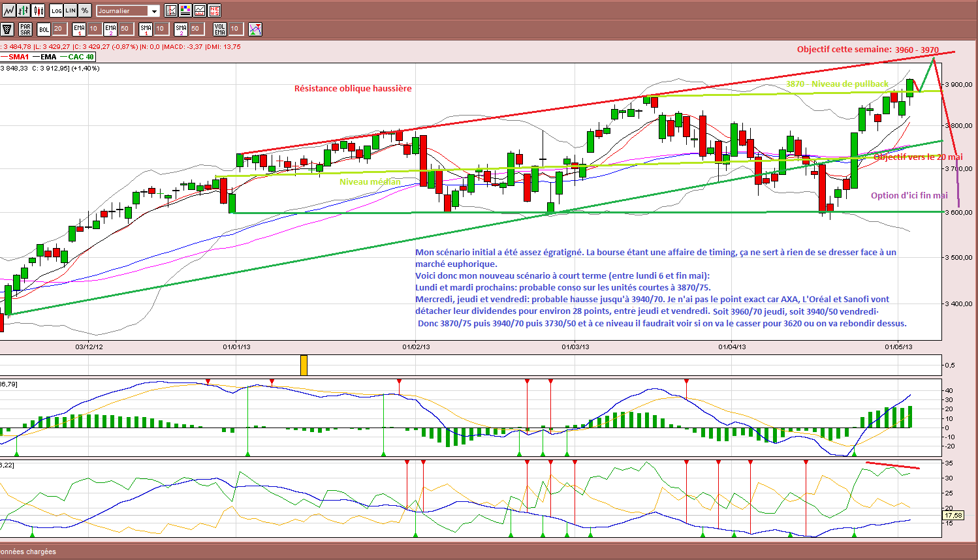This screenshot has width=978, height=560.
Task: Toggle LIN scale button
Action: click(71, 10)
